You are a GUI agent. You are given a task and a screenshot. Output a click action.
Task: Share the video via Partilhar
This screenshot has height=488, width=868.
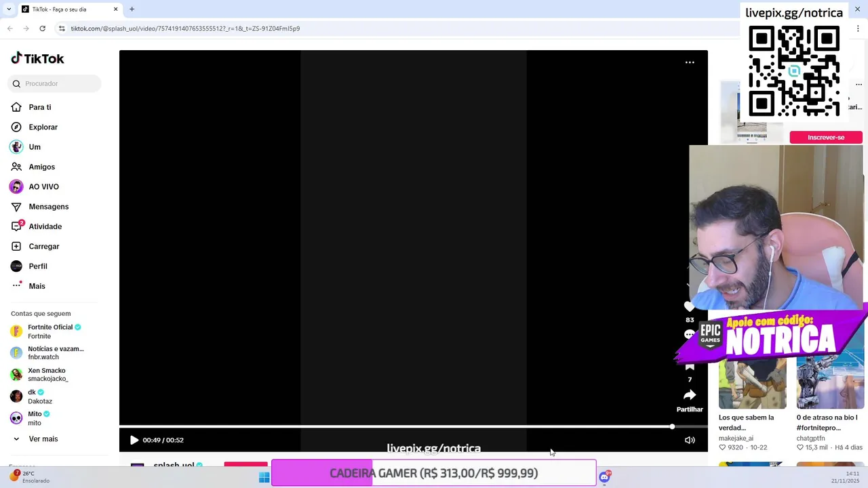(x=690, y=400)
